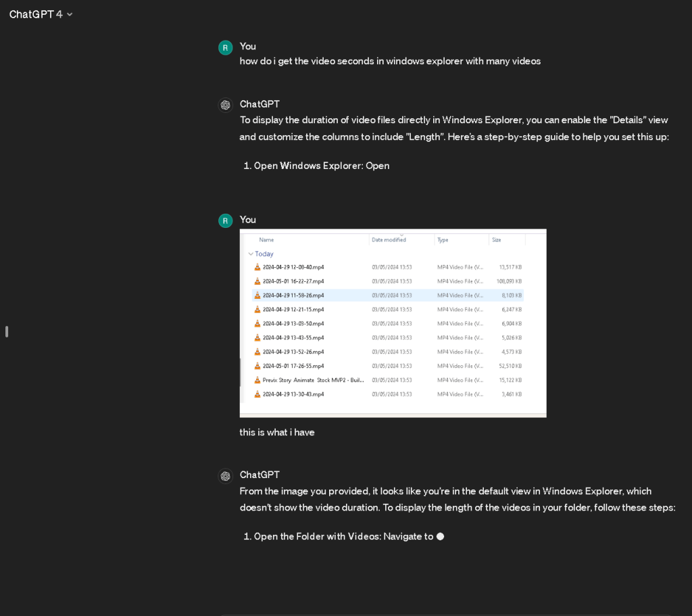The height and width of the screenshot is (616, 692).
Task: Click the 13,517 KB size cell
Action: click(x=510, y=267)
